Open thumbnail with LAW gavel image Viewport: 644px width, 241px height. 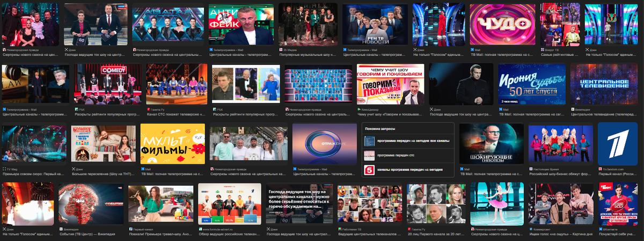click(36, 84)
